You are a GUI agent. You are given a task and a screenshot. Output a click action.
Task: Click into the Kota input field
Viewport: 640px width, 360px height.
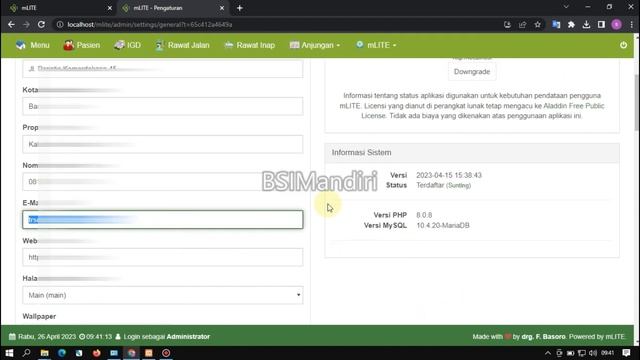[x=163, y=106]
